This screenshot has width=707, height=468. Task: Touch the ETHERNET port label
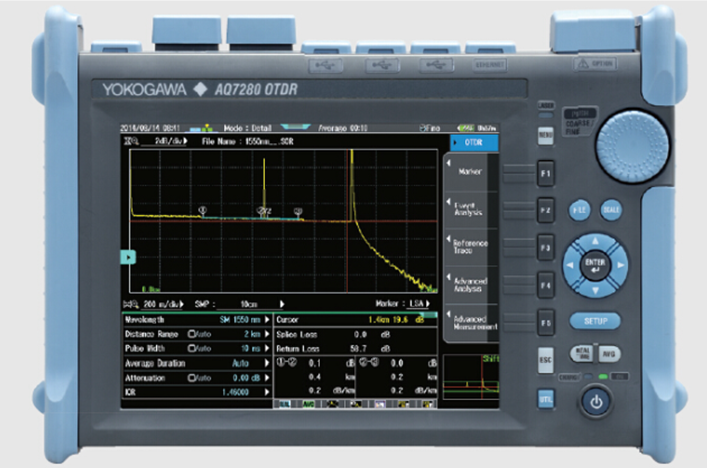coord(490,65)
